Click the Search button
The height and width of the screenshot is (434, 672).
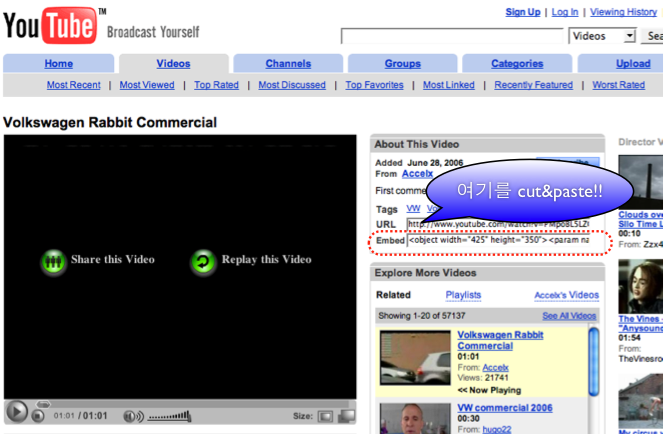[653, 36]
